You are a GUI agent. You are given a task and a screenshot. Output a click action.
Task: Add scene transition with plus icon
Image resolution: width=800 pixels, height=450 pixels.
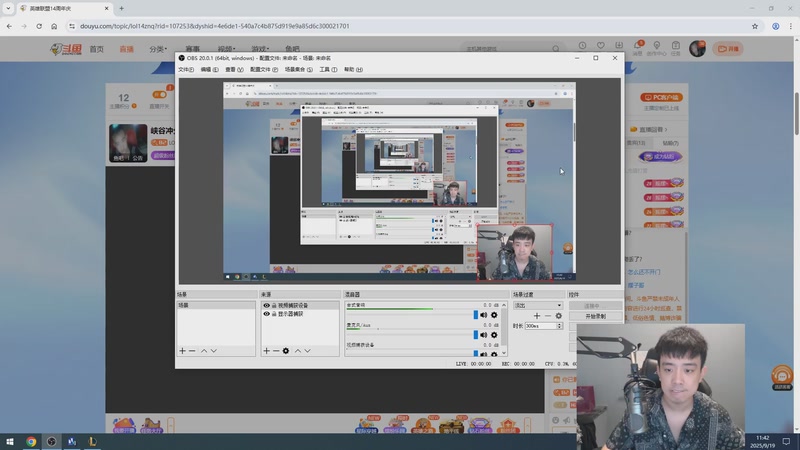coord(537,316)
